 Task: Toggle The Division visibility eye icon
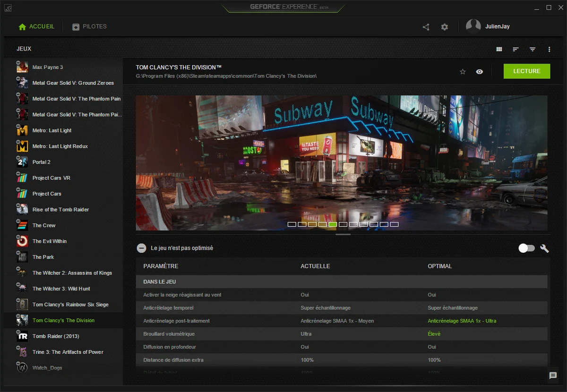[480, 72]
